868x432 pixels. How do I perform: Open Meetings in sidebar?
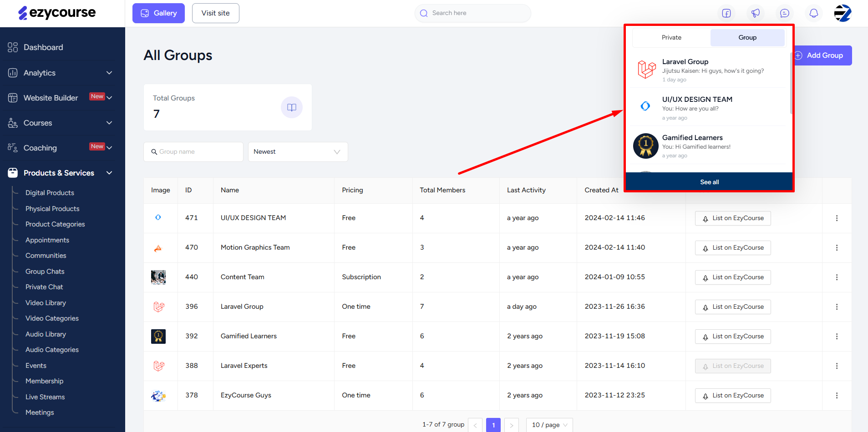40,412
